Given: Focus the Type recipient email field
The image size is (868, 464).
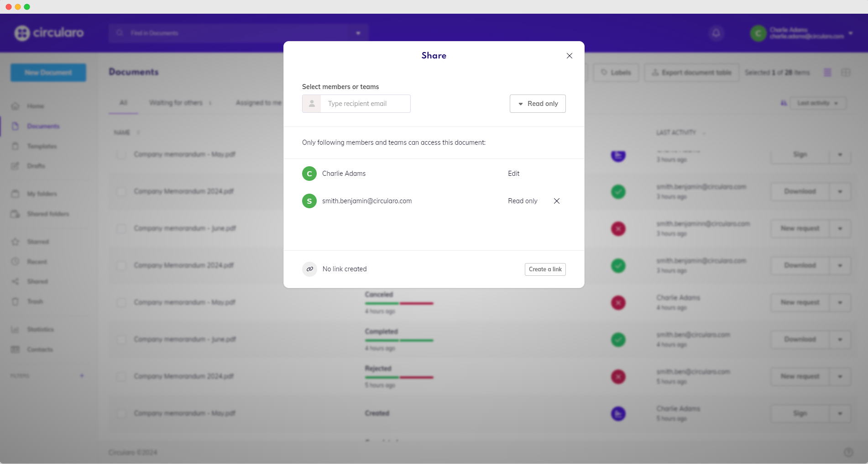Looking at the screenshot, I should pyautogui.click(x=365, y=104).
